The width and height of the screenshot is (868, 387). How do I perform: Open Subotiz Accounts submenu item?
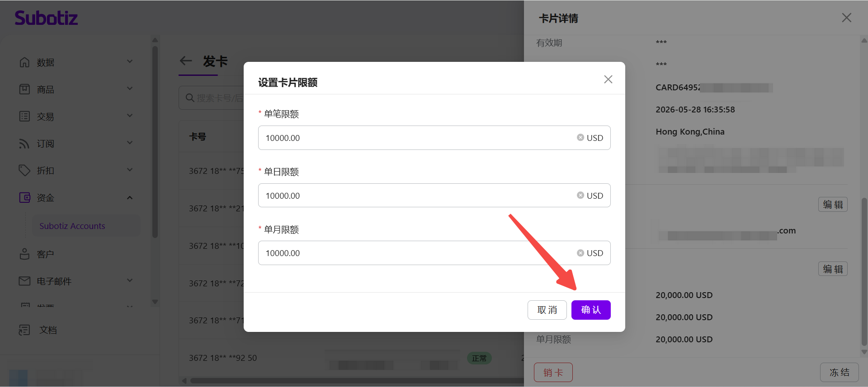(86, 226)
